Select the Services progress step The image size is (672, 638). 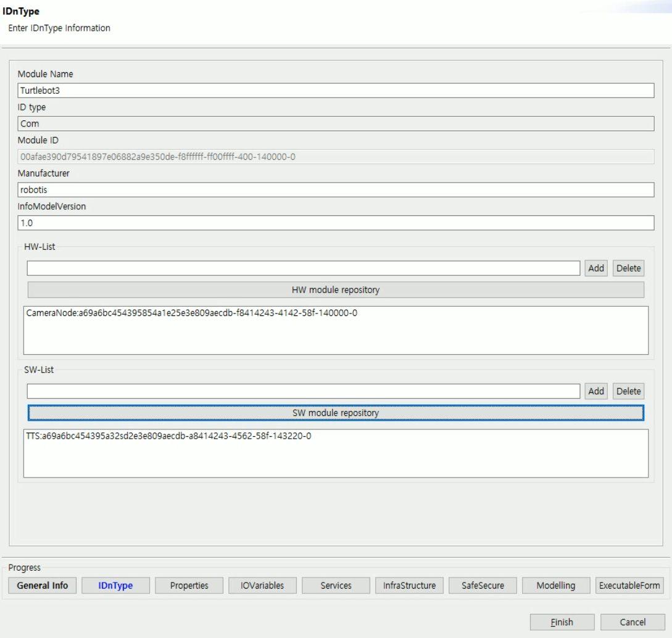(336, 585)
